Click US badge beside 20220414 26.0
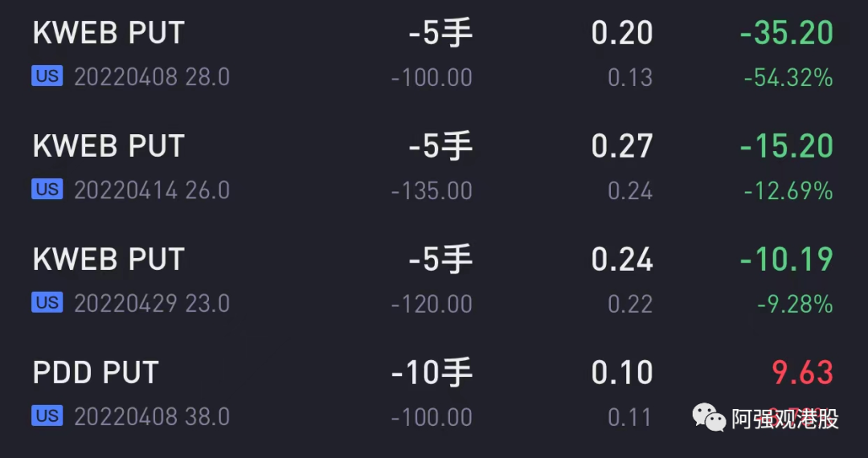Screen dimensions: 868x458 pyautogui.click(x=47, y=189)
